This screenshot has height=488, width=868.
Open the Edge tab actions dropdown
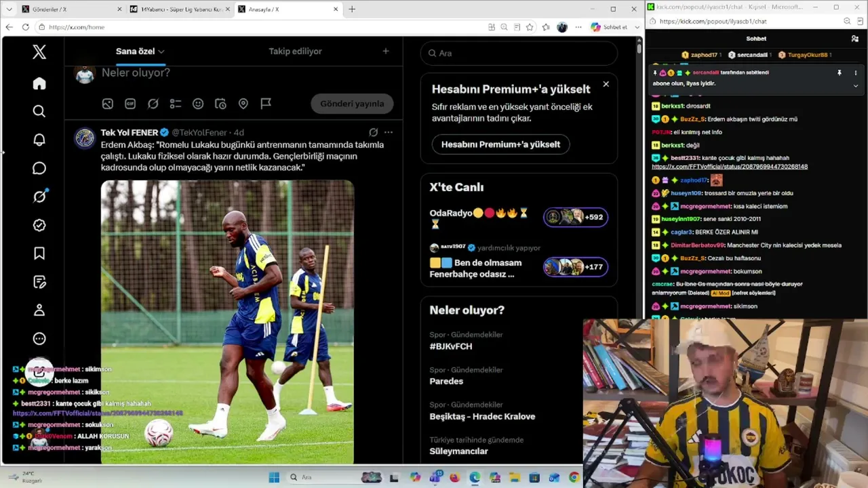click(9, 9)
